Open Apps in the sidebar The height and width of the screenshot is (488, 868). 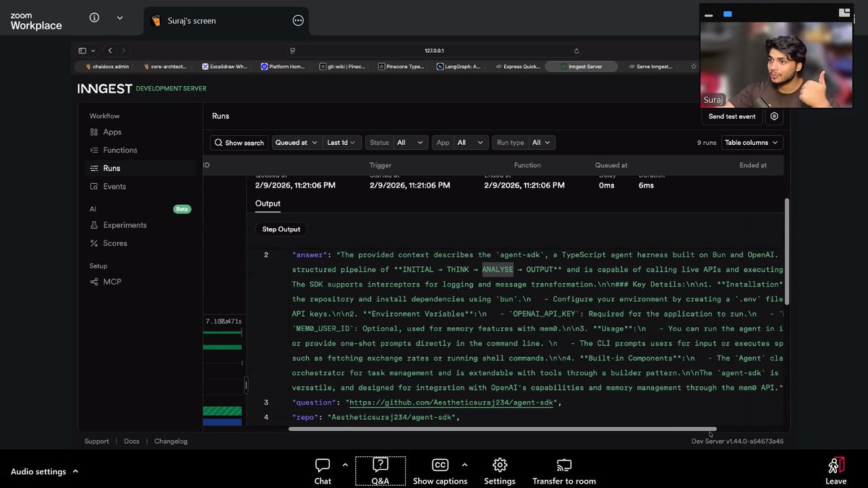(x=112, y=132)
